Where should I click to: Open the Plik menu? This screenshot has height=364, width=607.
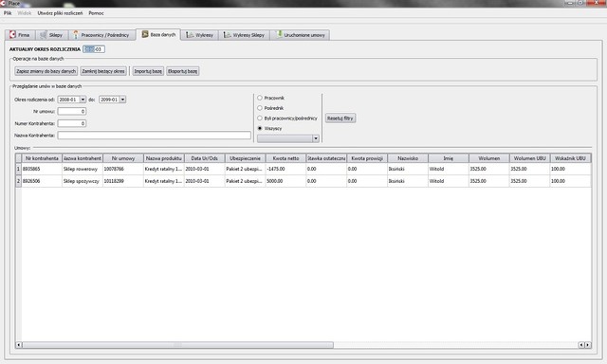[8, 13]
